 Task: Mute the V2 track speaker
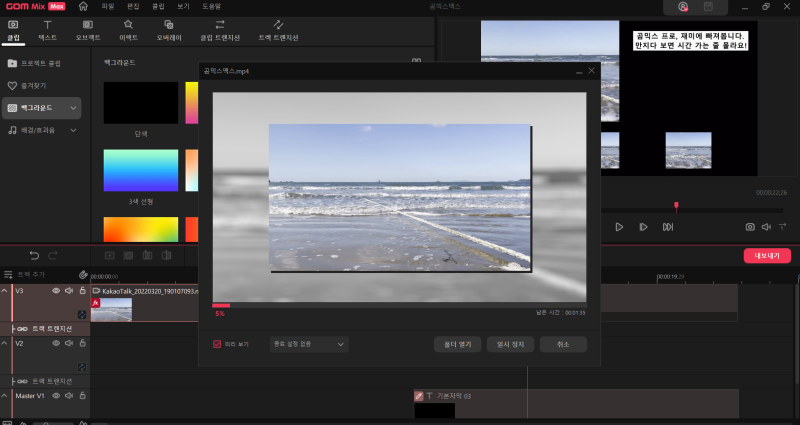point(69,343)
